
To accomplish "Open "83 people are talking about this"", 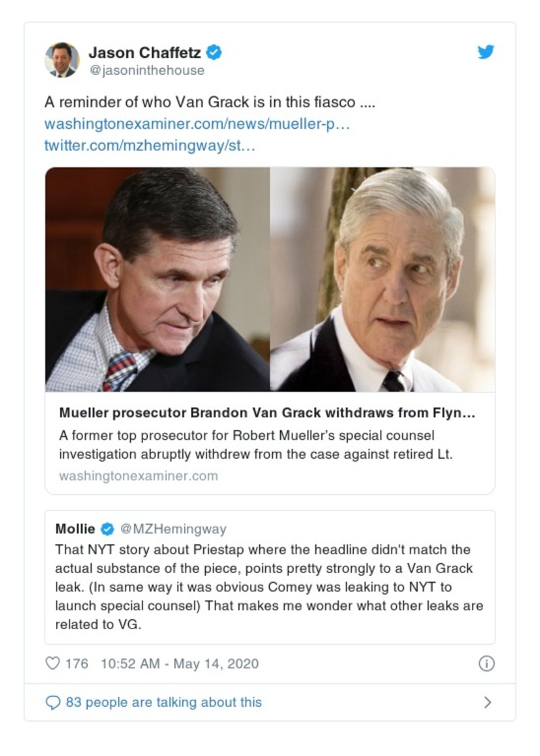I will pos(163,702).
